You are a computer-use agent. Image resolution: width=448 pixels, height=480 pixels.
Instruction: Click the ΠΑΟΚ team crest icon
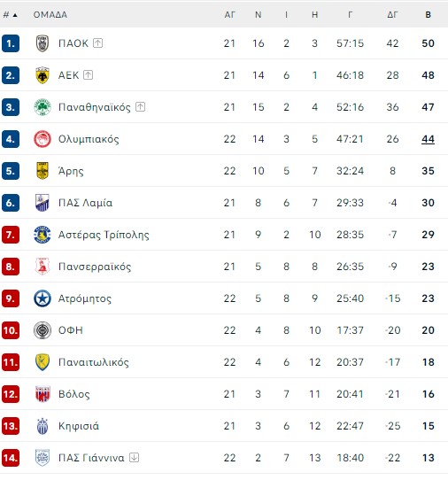click(x=42, y=43)
